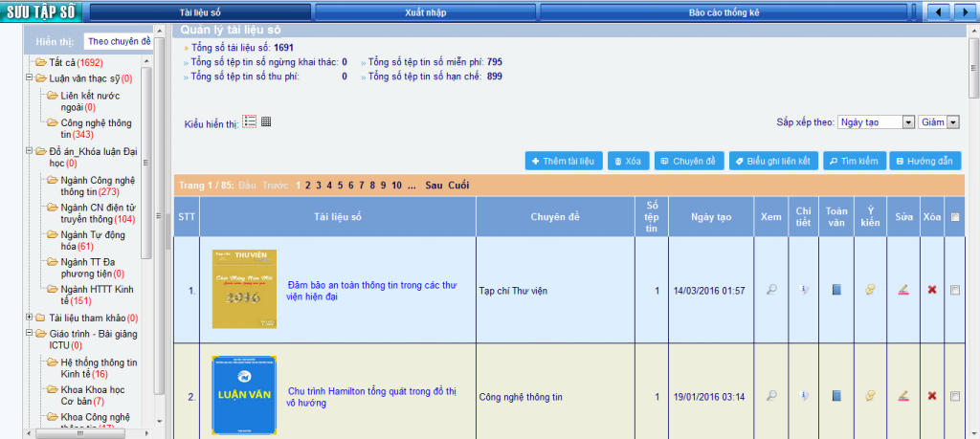
Task: Click the Hướng dẫn button
Action: coord(925,161)
